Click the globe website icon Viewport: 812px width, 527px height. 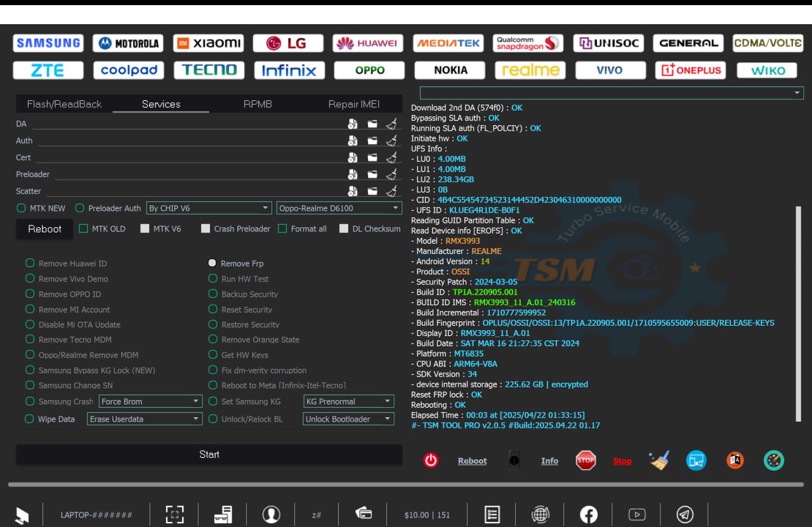tap(540, 514)
